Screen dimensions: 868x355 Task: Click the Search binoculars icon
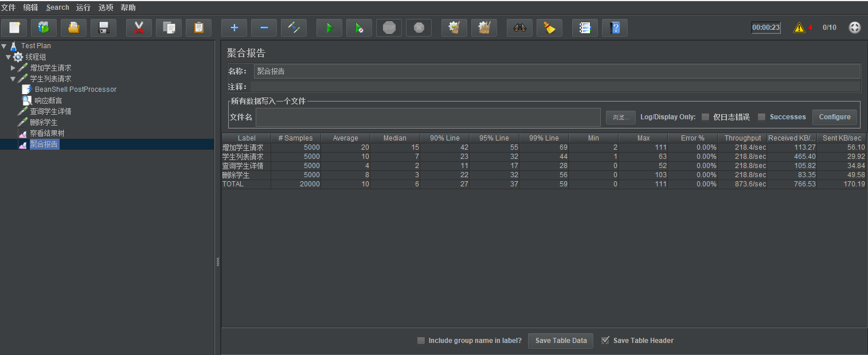coord(519,28)
